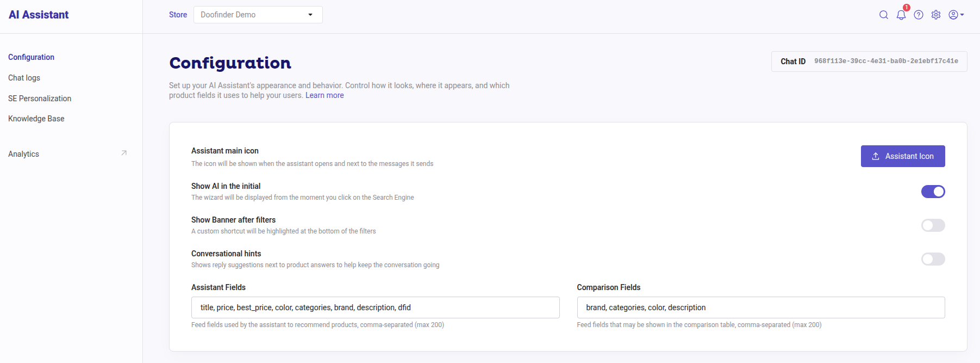The height and width of the screenshot is (363, 980).
Task: Enable Show Banner after filters toggle
Action: tap(933, 225)
